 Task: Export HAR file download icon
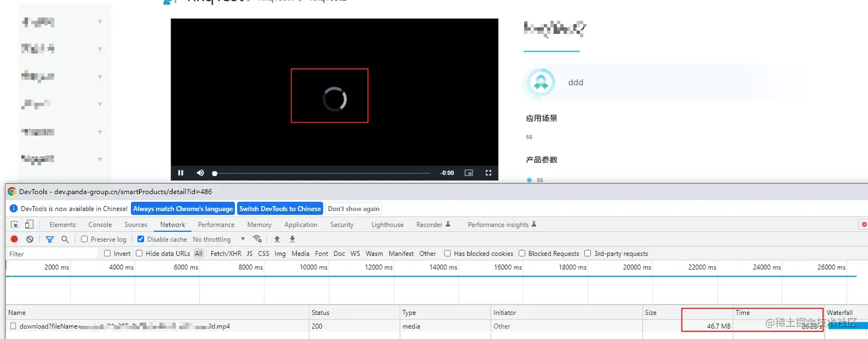[292, 239]
